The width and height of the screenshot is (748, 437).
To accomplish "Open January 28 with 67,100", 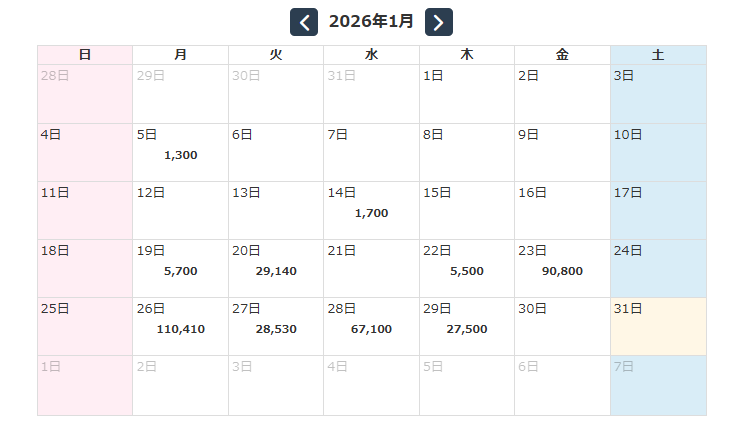I will click(x=371, y=327).
